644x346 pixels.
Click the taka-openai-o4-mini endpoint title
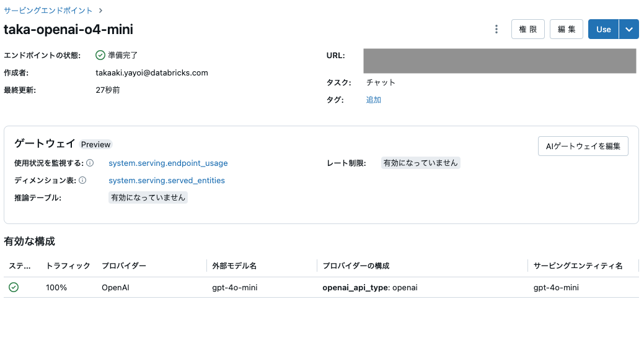68,30
